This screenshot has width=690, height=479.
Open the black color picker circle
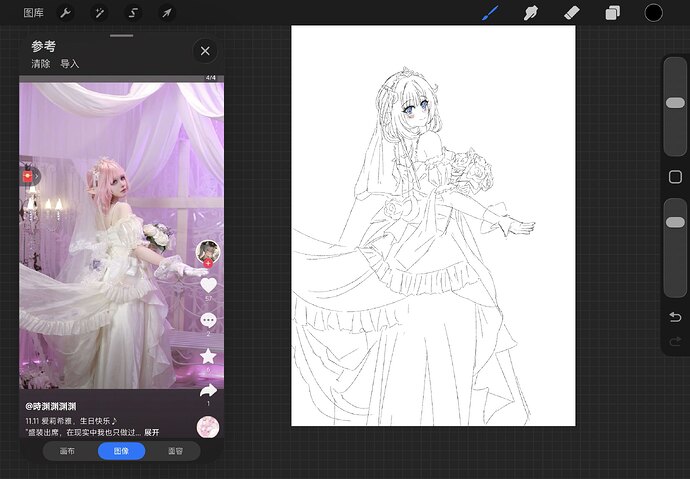pos(653,13)
